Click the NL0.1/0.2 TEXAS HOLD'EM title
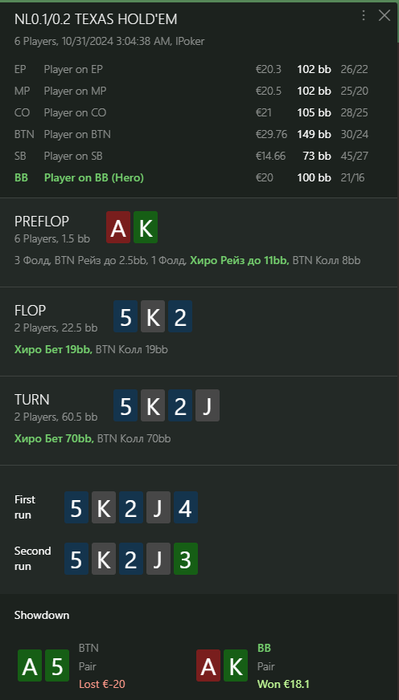Image resolution: width=399 pixels, height=700 pixels. (x=96, y=19)
